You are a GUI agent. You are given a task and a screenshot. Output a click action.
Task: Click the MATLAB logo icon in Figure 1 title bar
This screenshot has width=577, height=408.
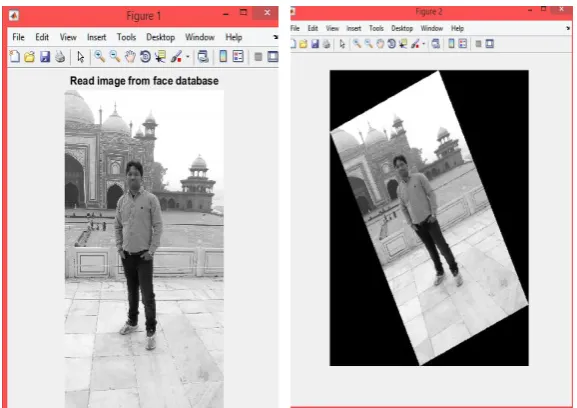click(x=14, y=15)
